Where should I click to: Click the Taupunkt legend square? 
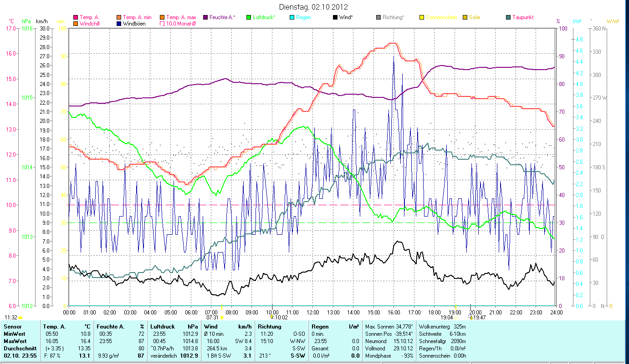(x=508, y=17)
